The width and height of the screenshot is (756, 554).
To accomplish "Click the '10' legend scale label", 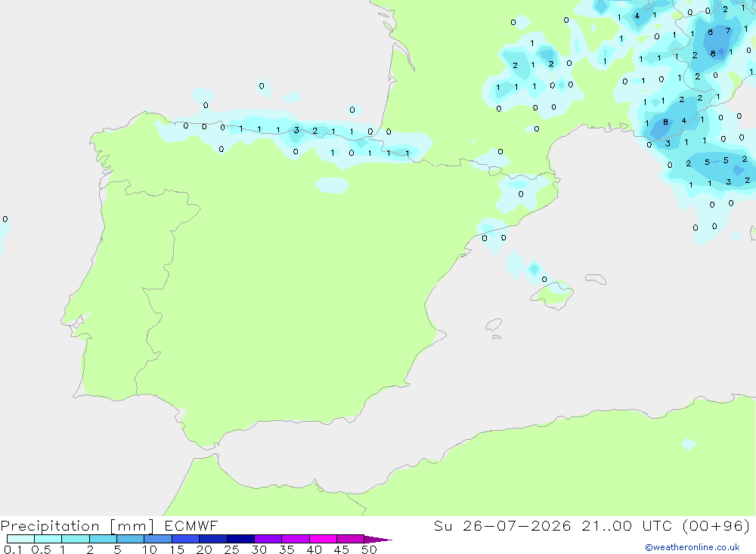I will (149, 549).
